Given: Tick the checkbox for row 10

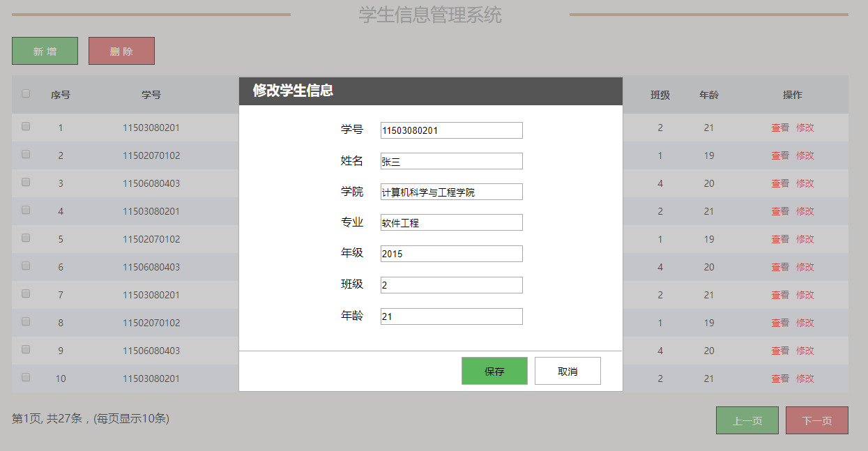Looking at the screenshot, I should [26, 378].
